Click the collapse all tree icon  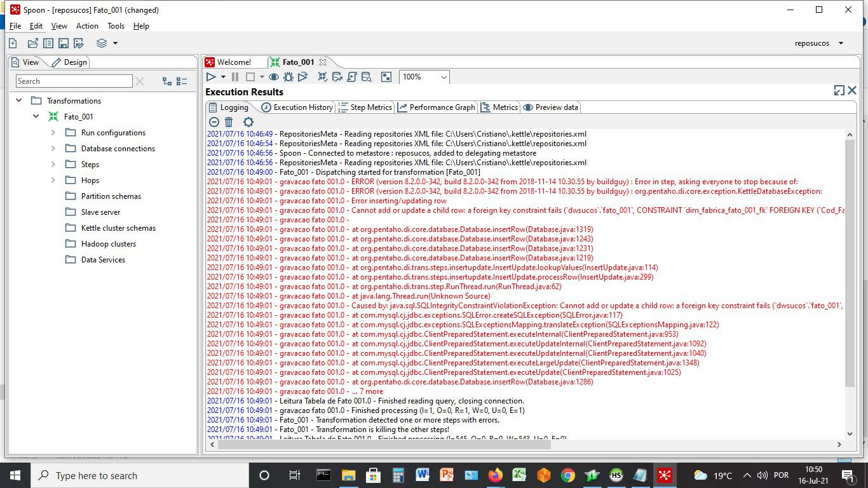pyautogui.click(x=182, y=81)
